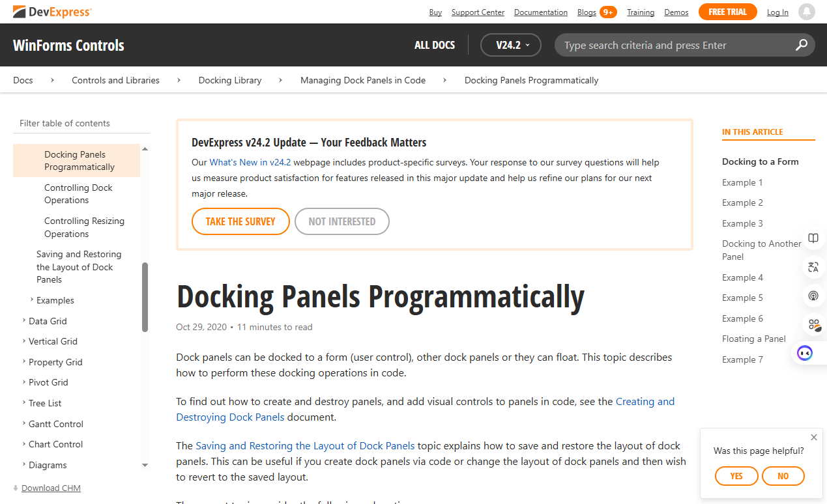The width and height of the screenshot is (827, 504).
Task: Open Support Center from top navigation
Action: click(478, 12)
